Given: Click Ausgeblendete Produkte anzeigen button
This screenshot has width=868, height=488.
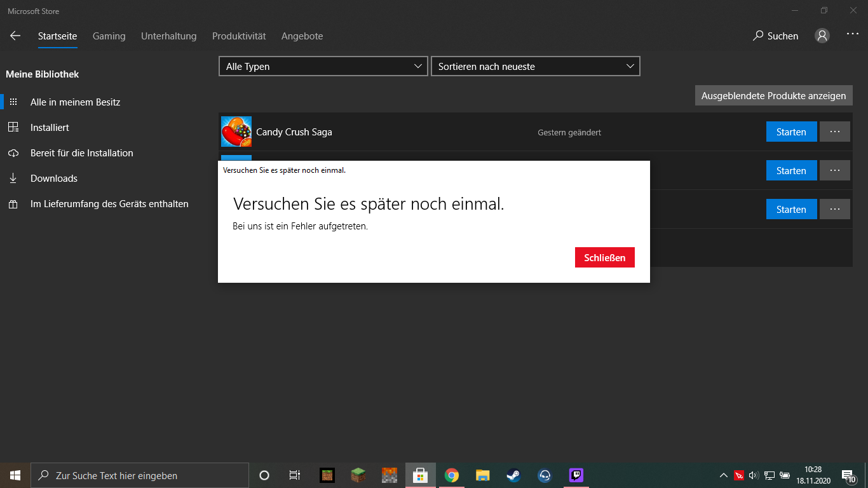Looking at the screenshot, I should click(774, 95).
